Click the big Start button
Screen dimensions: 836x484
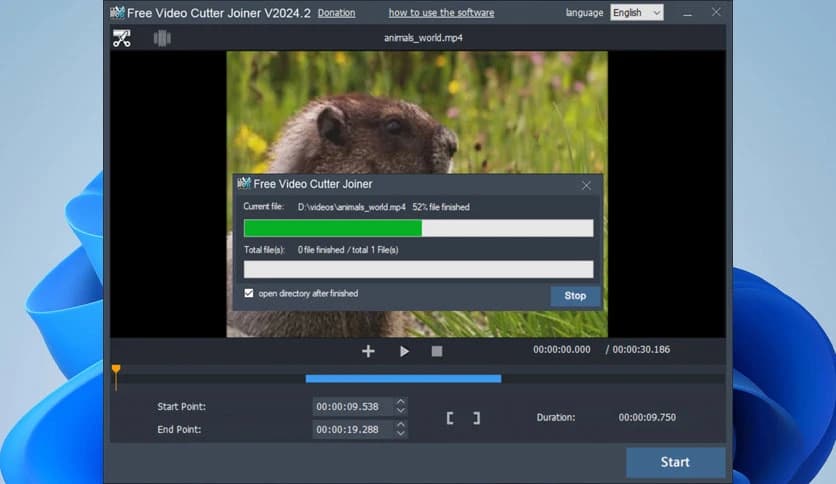click(x=675, y=462)
